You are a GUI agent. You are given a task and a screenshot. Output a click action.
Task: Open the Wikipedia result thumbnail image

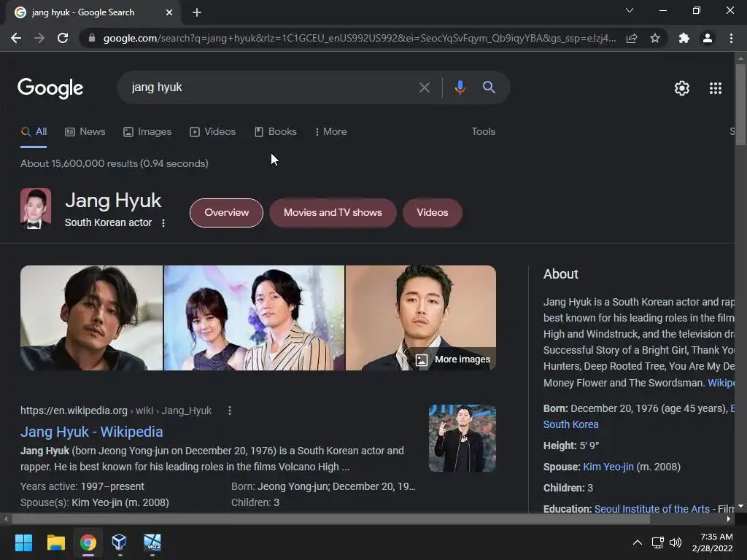click(462, 438)
